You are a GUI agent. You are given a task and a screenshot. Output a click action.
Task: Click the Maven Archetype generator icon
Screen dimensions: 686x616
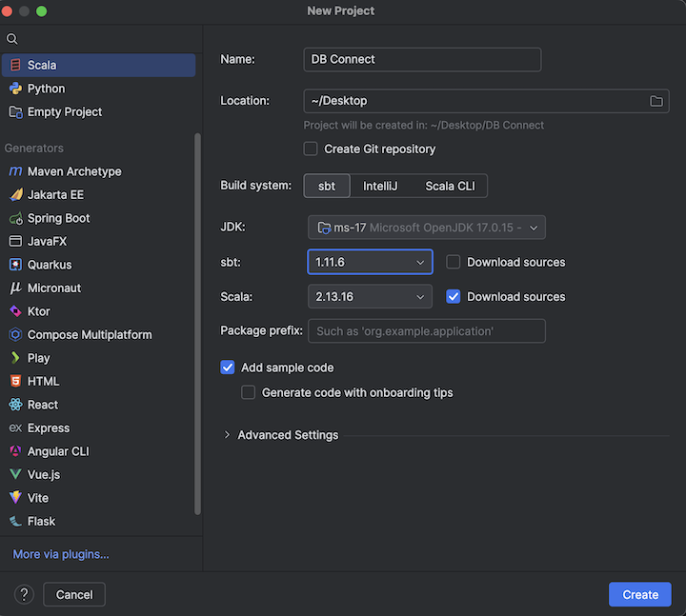pyautogui.click(x=15, y=171)
